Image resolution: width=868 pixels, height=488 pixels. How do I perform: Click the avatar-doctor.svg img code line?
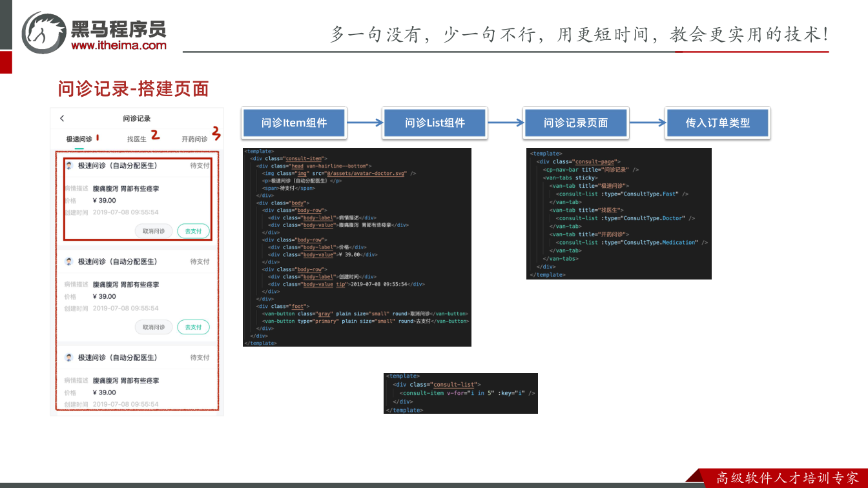[x=339, y=174]
